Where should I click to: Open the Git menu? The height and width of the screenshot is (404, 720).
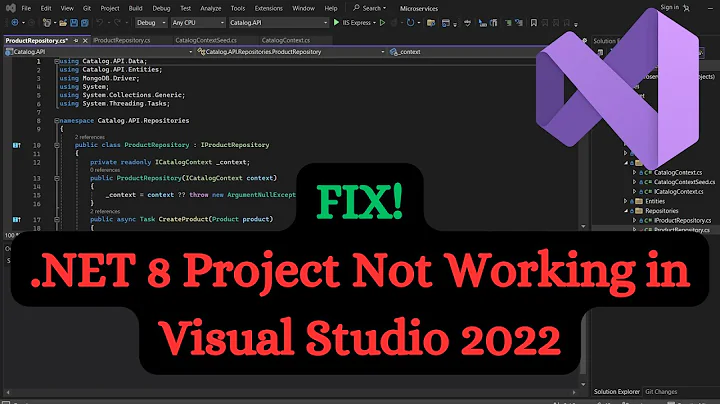pyautogui.click(x=87, y=8)
